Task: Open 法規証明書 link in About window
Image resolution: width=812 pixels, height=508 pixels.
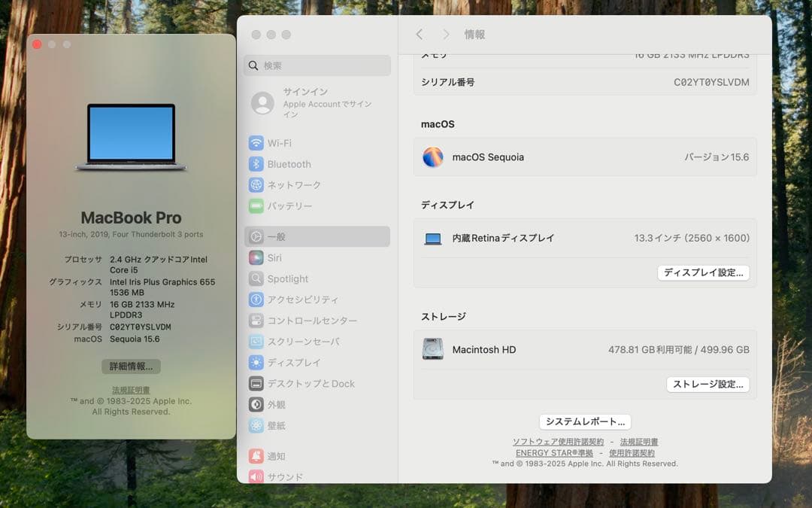Action: [x=131, y=390]
